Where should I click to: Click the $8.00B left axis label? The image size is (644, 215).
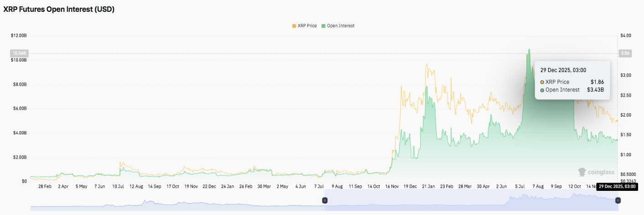18,84
